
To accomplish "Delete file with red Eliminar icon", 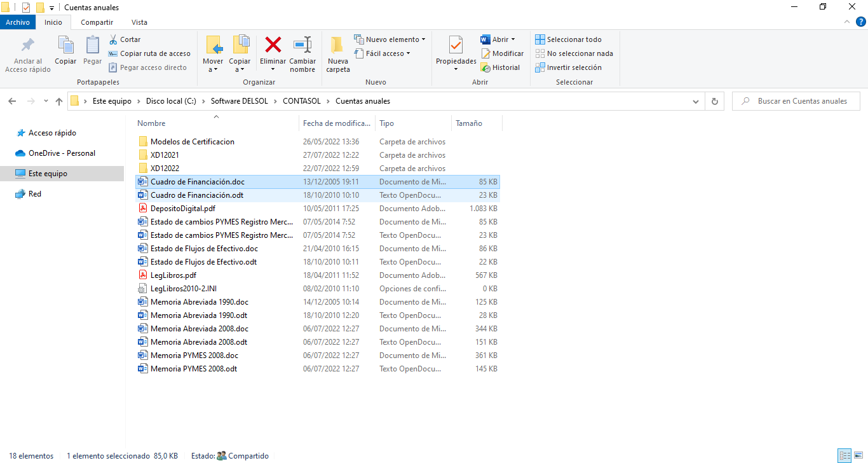I will pos(273,45).
